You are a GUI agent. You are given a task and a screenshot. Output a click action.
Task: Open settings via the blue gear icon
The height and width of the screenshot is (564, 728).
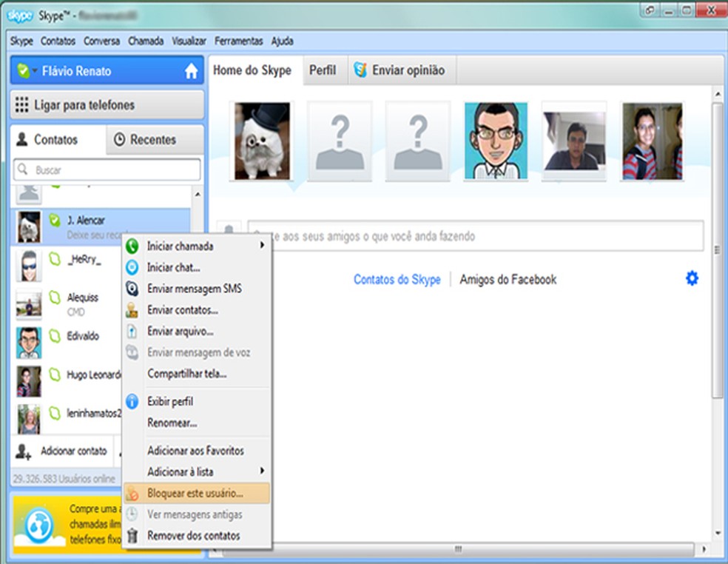click(692, 278)
